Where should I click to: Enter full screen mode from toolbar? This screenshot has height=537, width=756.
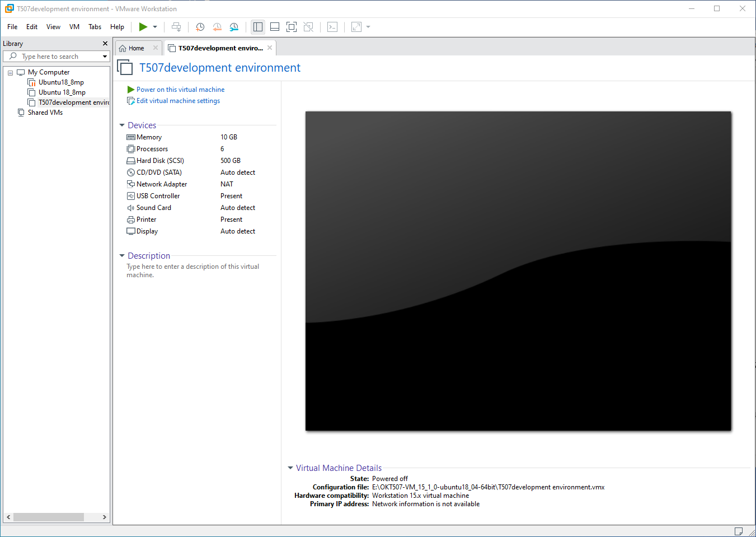tap(292, 27)
